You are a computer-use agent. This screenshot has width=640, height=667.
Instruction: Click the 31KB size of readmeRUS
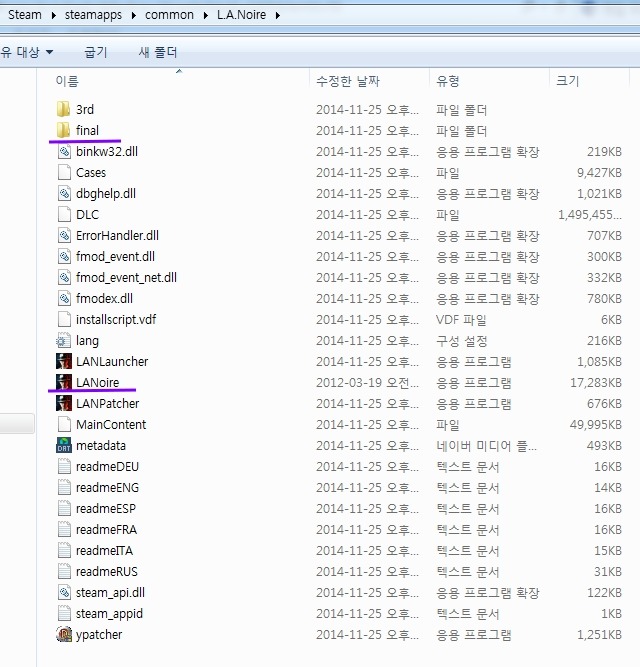608,571
